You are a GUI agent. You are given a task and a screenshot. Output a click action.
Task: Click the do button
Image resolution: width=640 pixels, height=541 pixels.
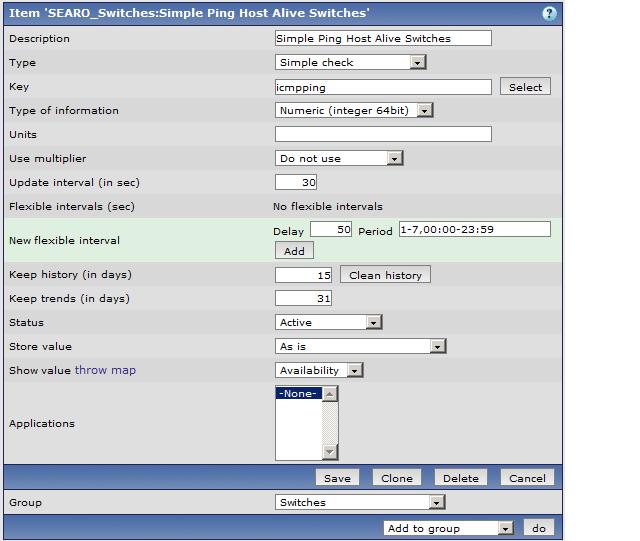[539, 528]
